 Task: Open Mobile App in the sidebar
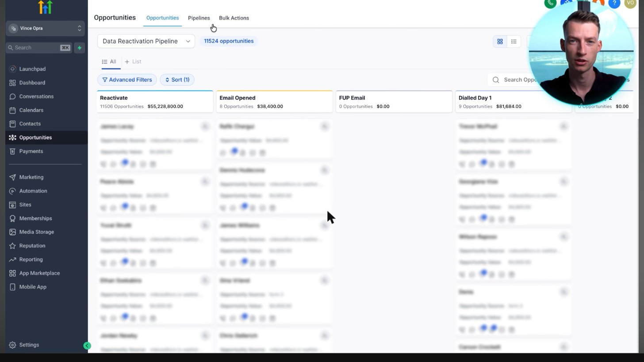click(x=33, y=287)
